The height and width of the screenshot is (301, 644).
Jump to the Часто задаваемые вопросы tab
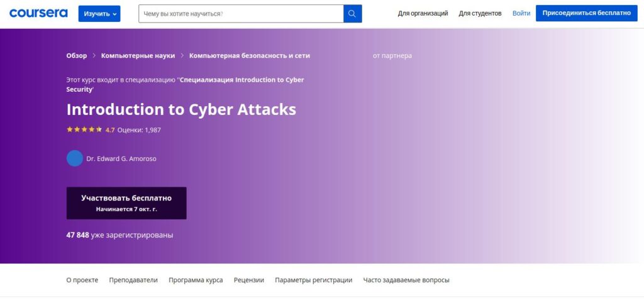(406, 280)
